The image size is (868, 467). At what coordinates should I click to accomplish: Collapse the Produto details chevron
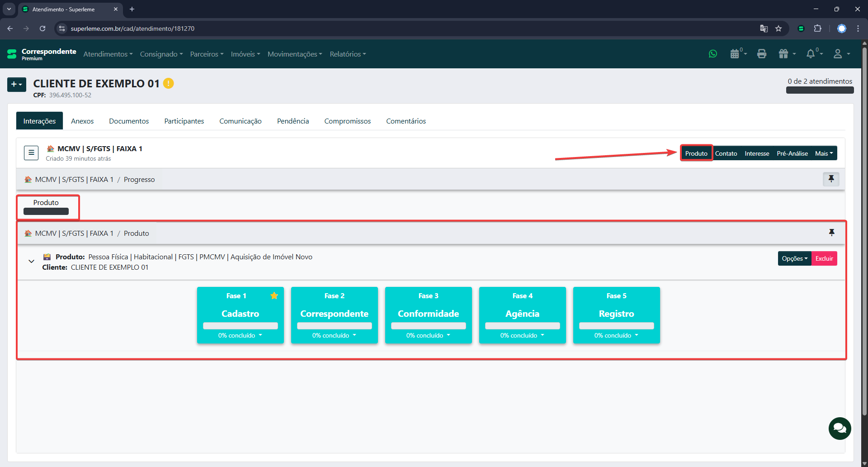click(32, 261)
